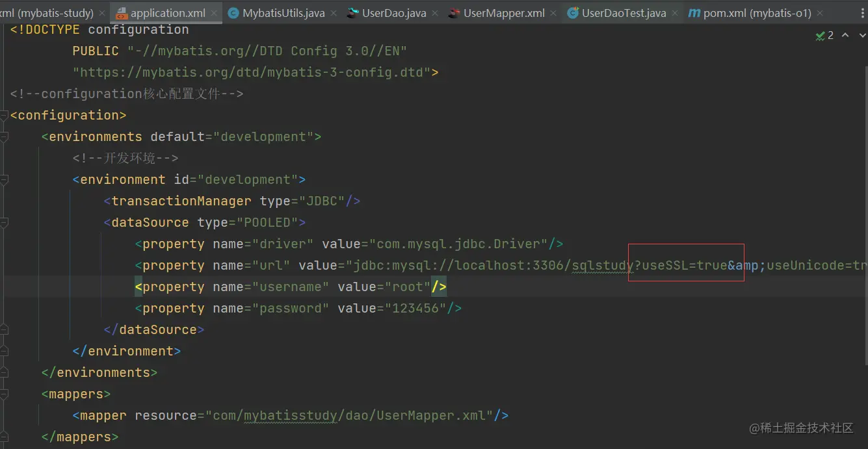This screenshot has height=449, width=868.
Task: Click the UserMapper.xml tab file icon
Action: pyautogui.click(x=454, y=13)
